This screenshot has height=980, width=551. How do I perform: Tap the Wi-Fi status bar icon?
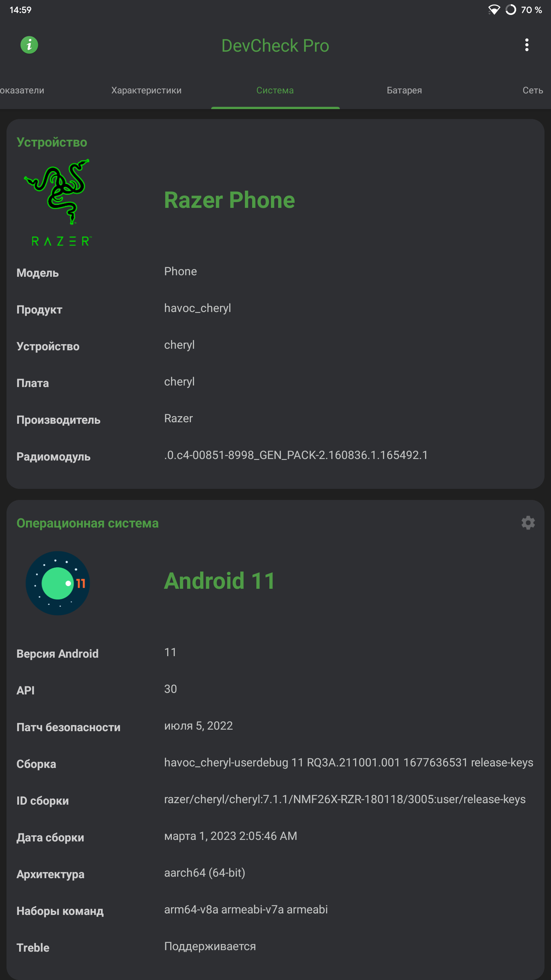pos(495,10)
